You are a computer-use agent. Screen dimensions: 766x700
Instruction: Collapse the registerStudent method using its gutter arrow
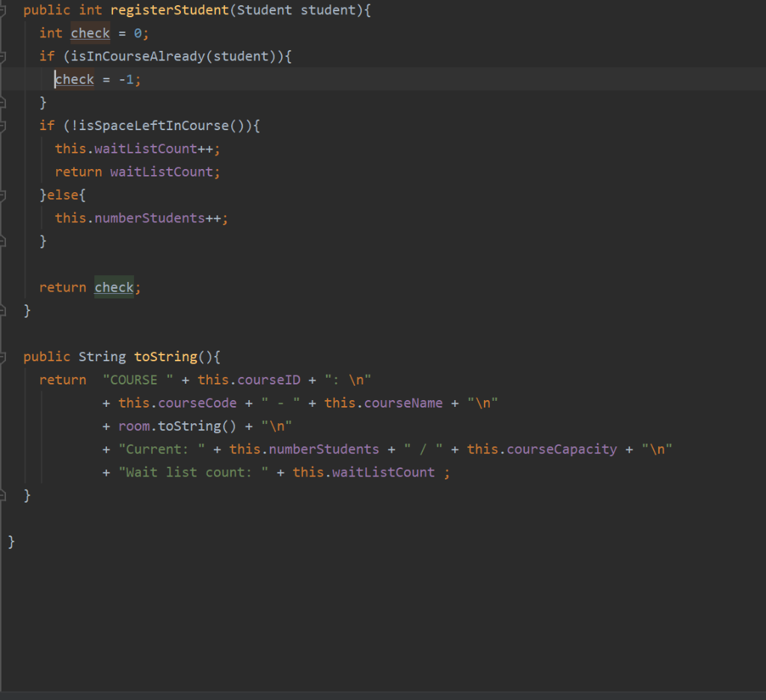[5, 10]
